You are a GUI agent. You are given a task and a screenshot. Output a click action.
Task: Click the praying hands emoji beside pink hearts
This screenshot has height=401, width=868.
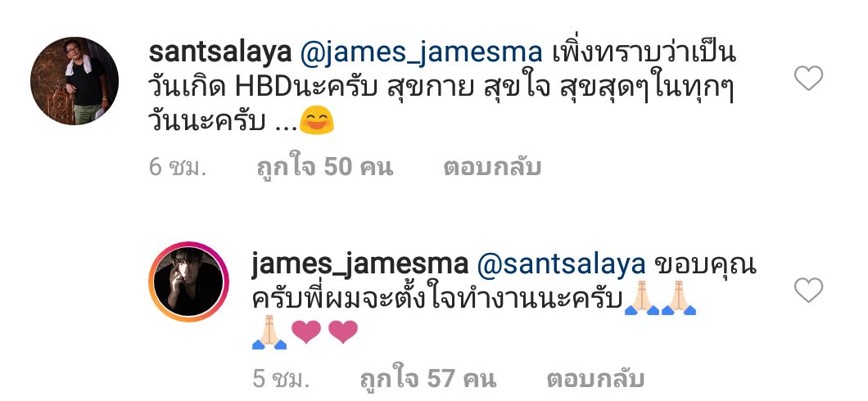269,332
